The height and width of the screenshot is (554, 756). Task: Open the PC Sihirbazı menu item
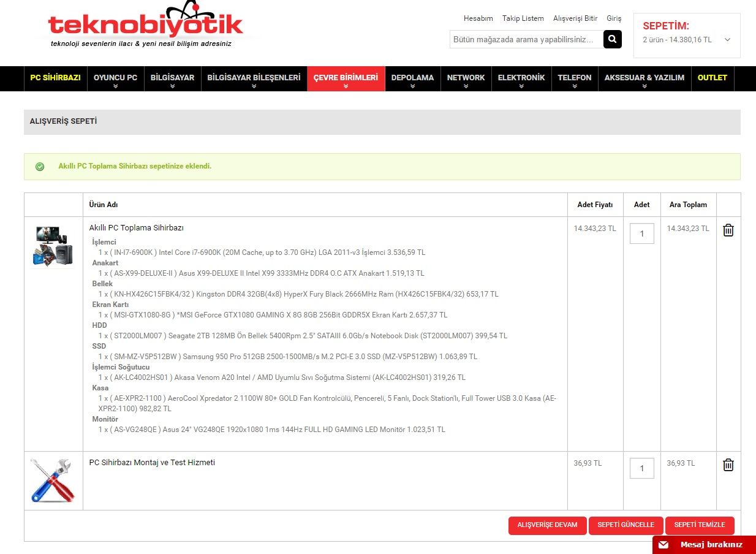55,78
